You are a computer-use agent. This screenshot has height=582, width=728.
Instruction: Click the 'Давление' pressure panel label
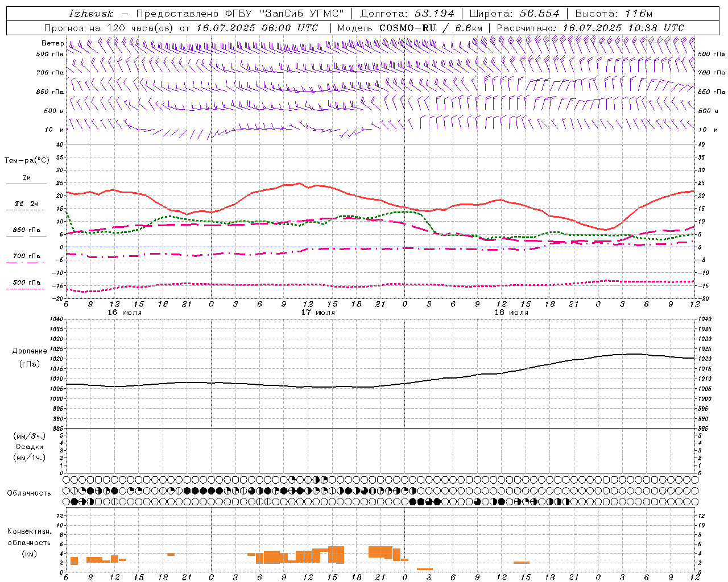30,351
